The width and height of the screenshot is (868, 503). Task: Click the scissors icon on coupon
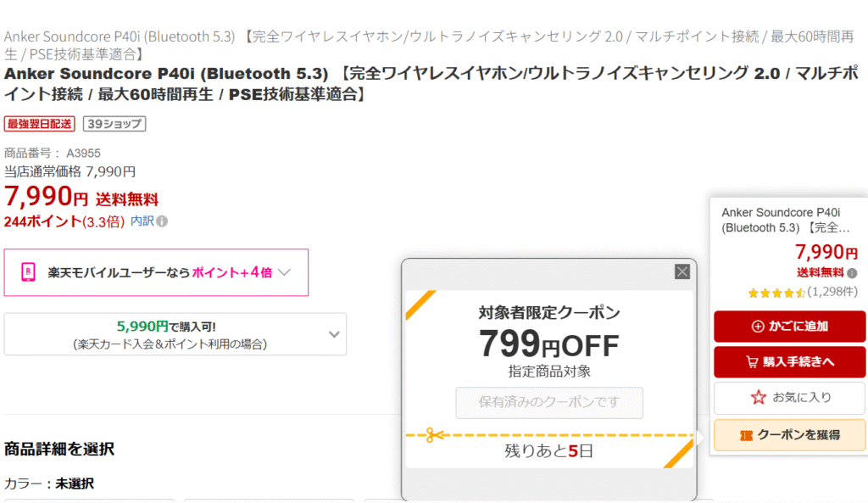click(430, 435)
